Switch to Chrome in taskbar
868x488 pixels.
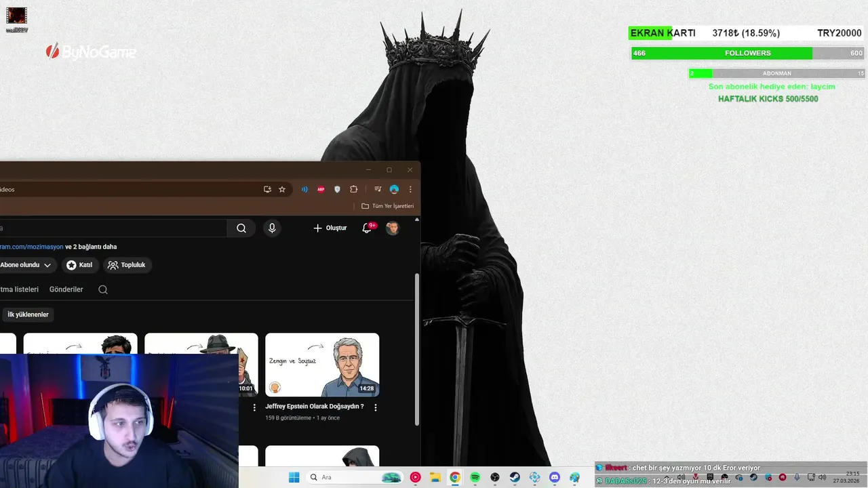coord(455,477)
